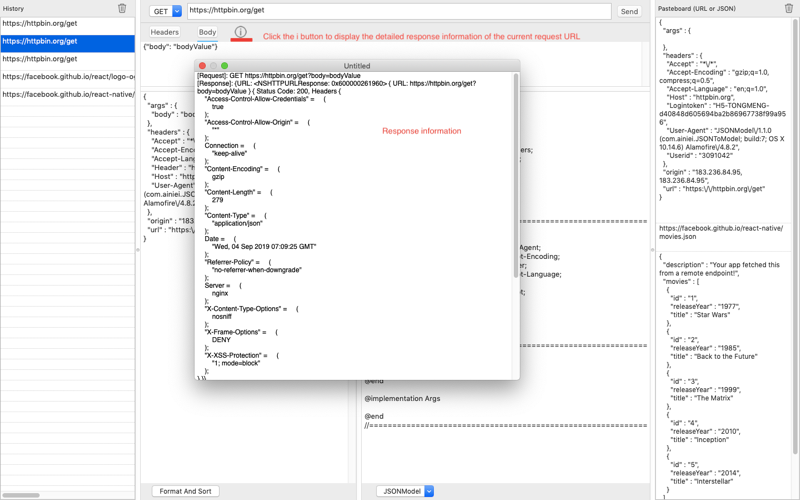Viewport: 800px width, 500px height.
Task: Clear Pasteboard with its trash icon
Action: point(789,8)
